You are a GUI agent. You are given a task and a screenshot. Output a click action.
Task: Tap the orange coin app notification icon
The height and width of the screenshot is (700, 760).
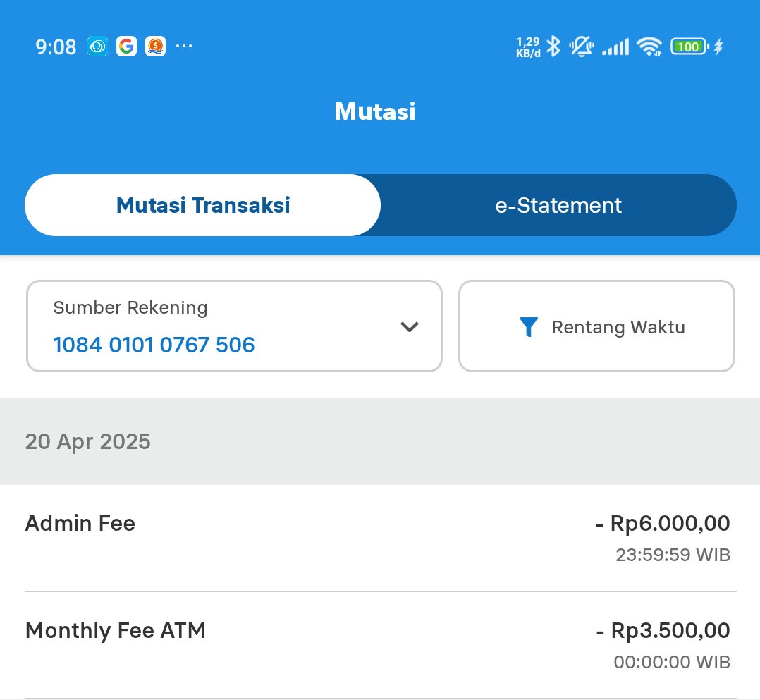[x=155, y=47]
